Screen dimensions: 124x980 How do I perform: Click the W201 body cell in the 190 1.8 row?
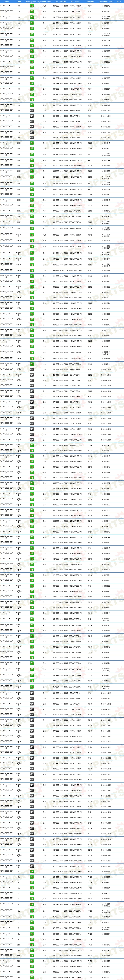90,6
